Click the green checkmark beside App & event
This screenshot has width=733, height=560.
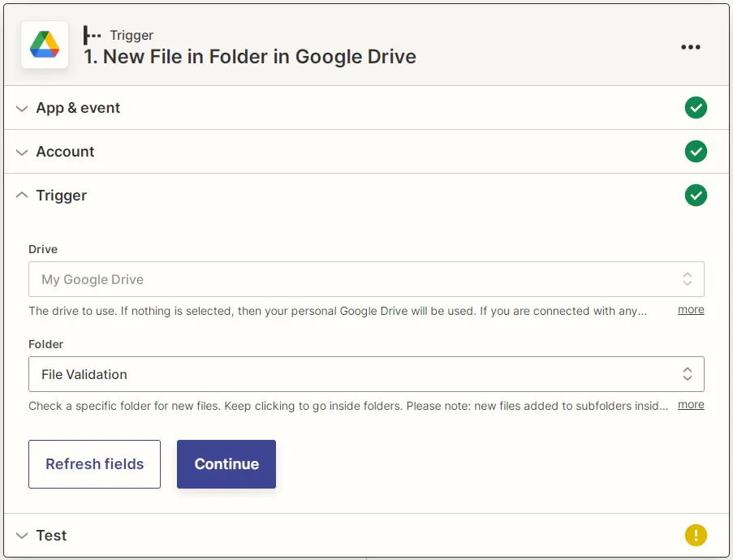[696, 107]
